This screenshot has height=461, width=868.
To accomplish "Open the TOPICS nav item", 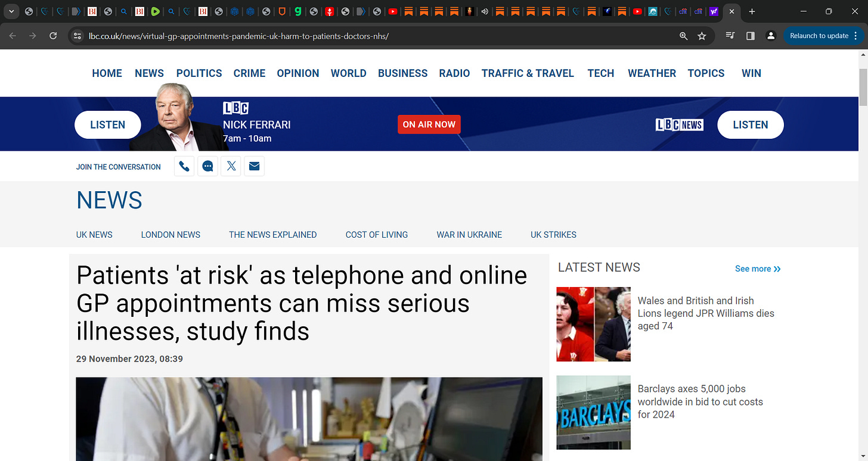I will pyautogui.click(x=706, y=73).
